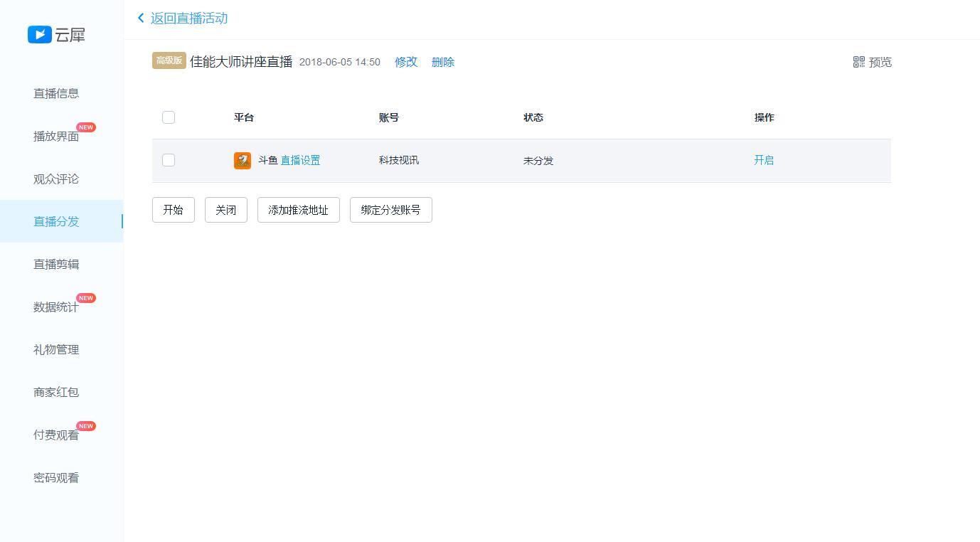Toggle the select-all checkbox in table header
This screenshot has width=980, height=542.
(x=169, y=117)
